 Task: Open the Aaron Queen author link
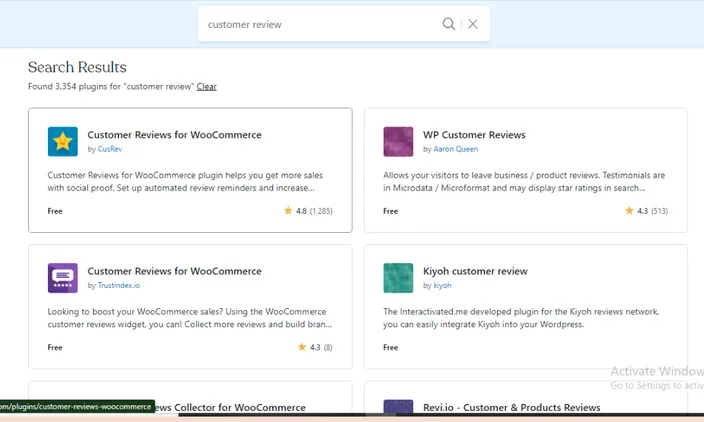(455, 149)
